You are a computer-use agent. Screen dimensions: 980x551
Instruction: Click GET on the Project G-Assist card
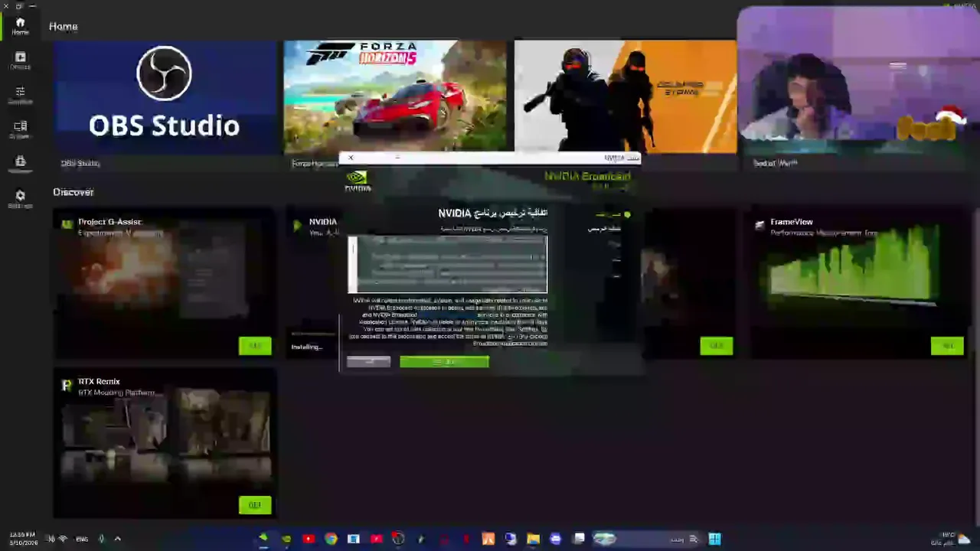(255, 346)
